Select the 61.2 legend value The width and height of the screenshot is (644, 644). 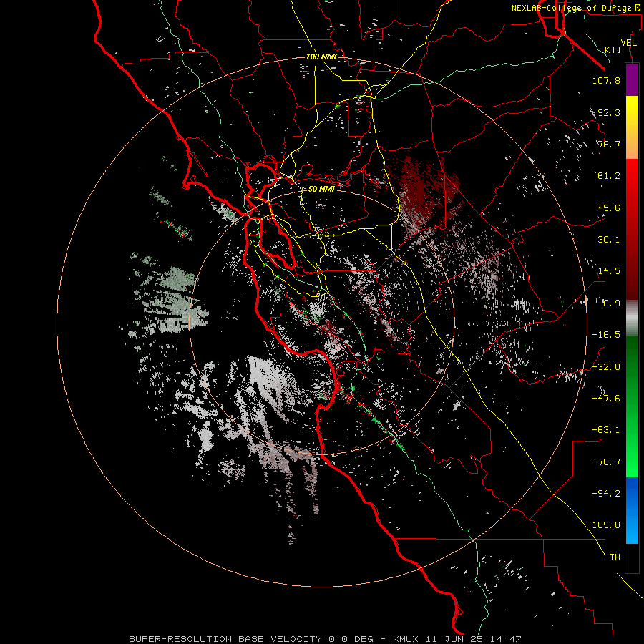pyautogui.click(x=609, y=176)
